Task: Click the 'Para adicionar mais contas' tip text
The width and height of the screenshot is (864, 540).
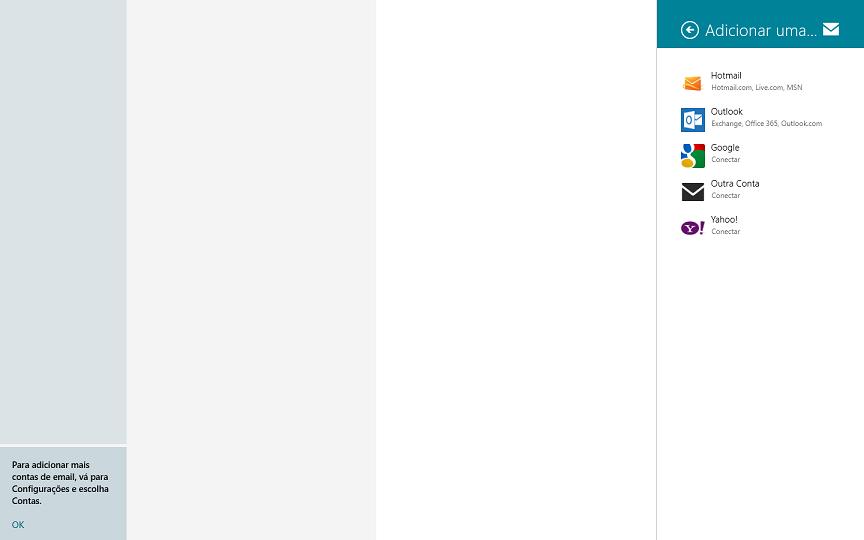Action: point(60,483)
